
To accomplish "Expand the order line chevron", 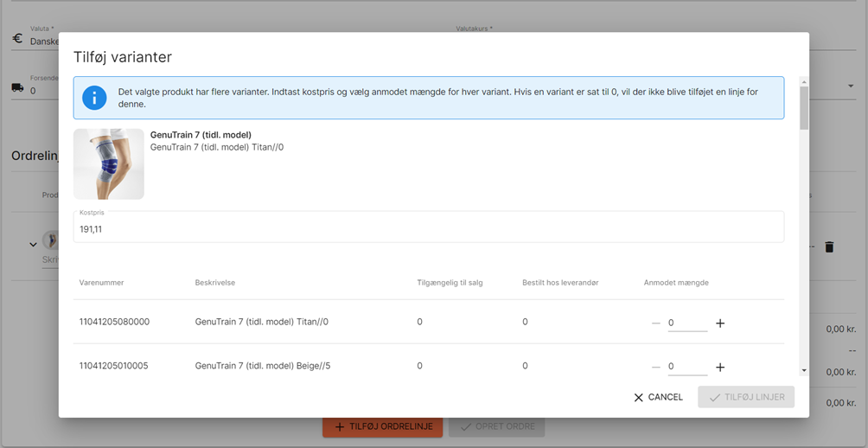I will (x=33, y=244).
